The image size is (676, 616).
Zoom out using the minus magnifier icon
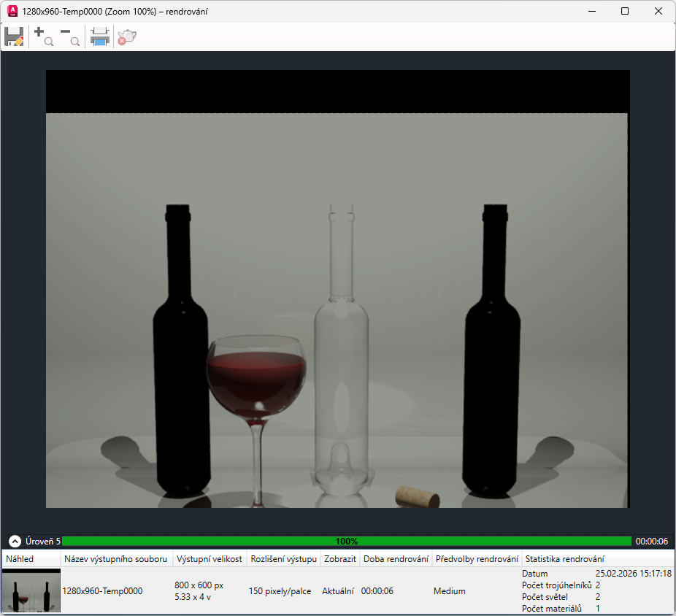click(70, 36)
